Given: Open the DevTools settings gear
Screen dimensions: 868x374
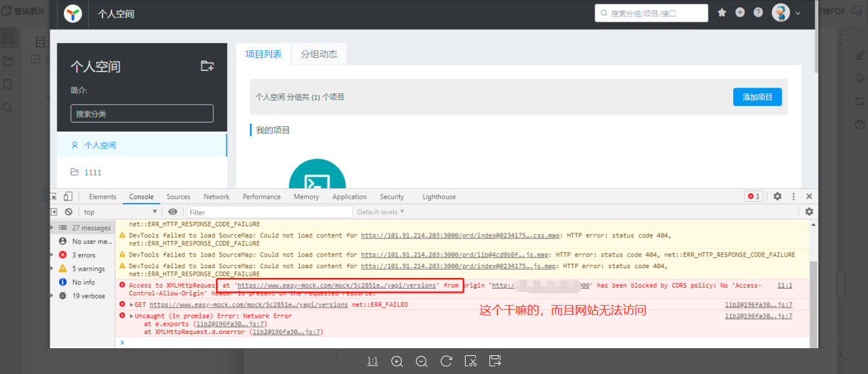Looking at the screenshot, I should tap(777, 196).
